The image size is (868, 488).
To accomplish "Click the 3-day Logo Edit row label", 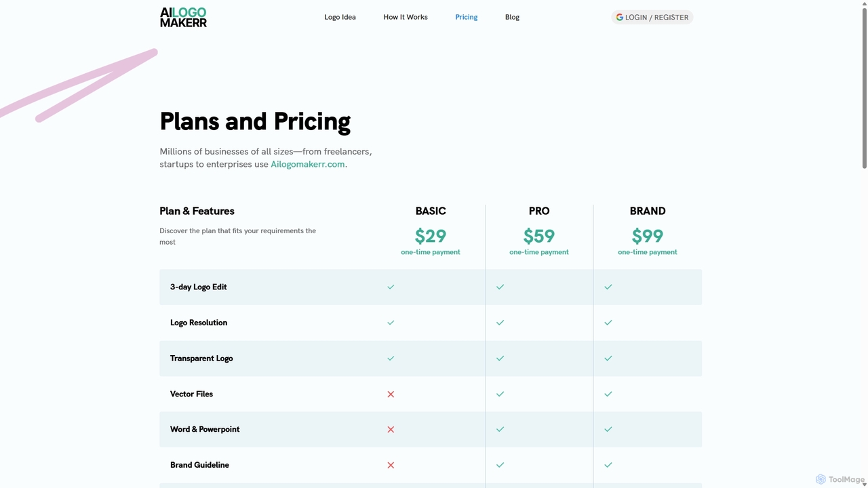I will click(x=199, y=287).
